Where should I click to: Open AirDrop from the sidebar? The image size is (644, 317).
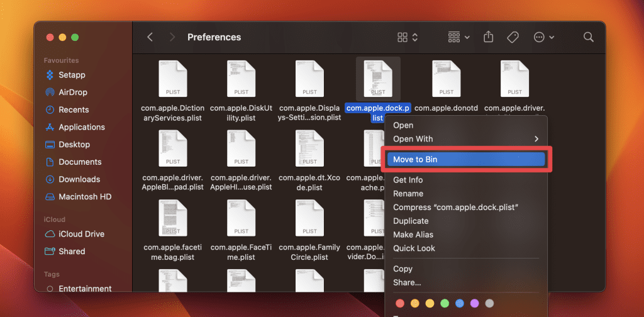(x=72, y=92)
